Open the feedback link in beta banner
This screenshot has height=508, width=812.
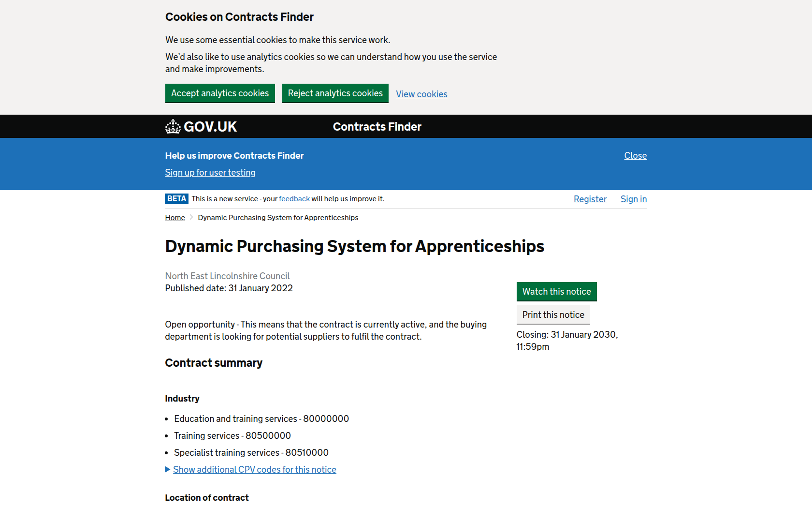tap(294, 199)
